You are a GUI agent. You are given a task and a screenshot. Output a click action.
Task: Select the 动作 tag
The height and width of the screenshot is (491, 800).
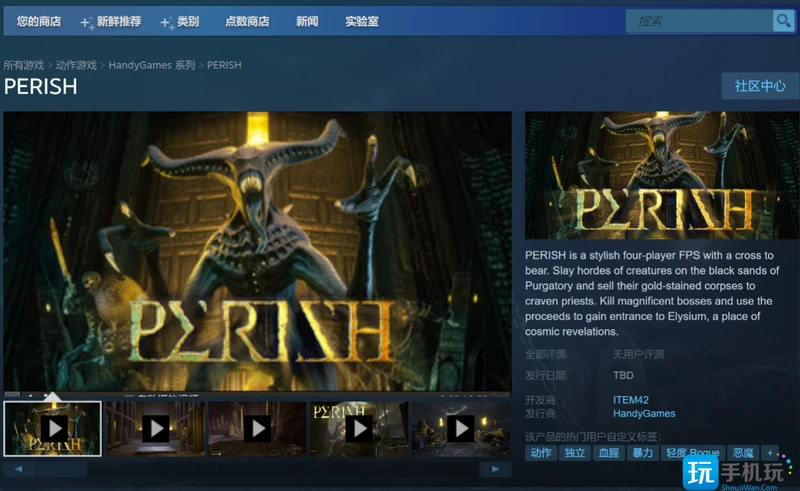541,453
